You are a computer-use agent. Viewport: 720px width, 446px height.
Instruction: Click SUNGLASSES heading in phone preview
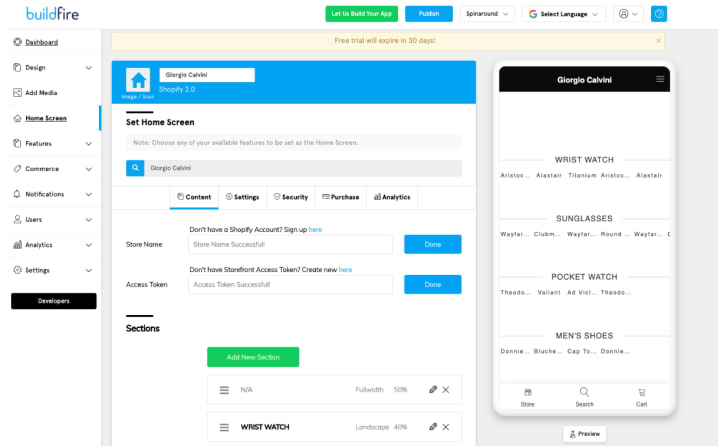tap(584, 219)
